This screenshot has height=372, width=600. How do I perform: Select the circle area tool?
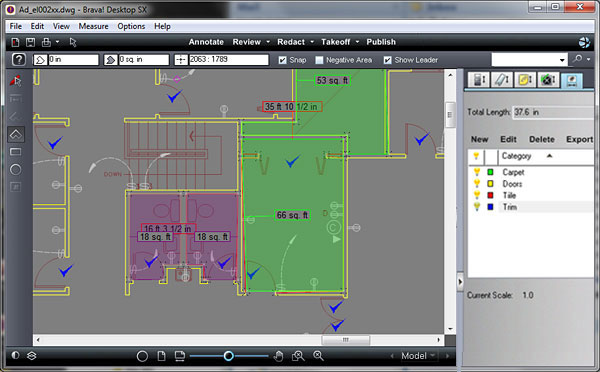(15, 169)
